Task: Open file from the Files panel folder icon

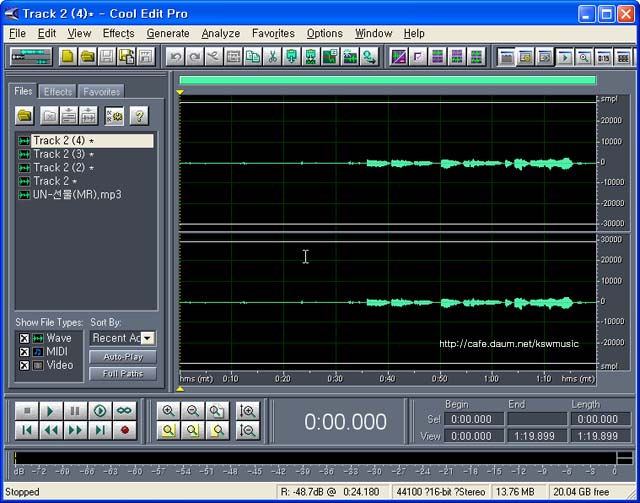Action: (x=24, y=116)
